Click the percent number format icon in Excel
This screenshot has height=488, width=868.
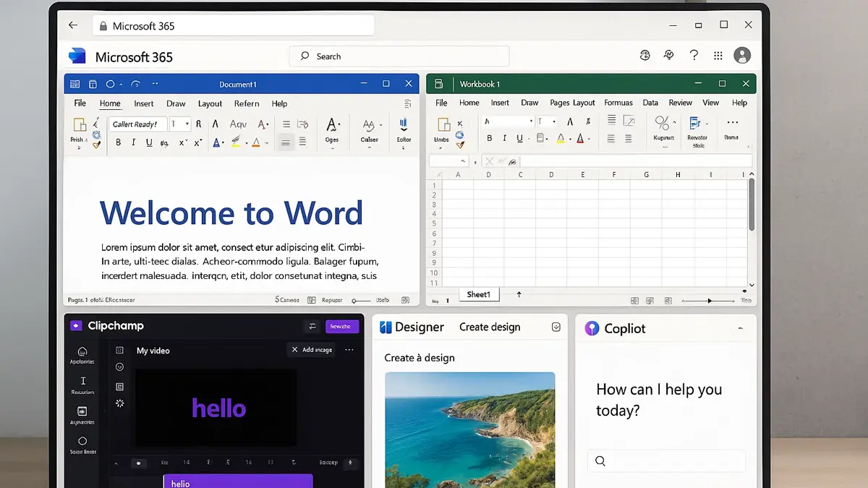(x=662, y=123)
